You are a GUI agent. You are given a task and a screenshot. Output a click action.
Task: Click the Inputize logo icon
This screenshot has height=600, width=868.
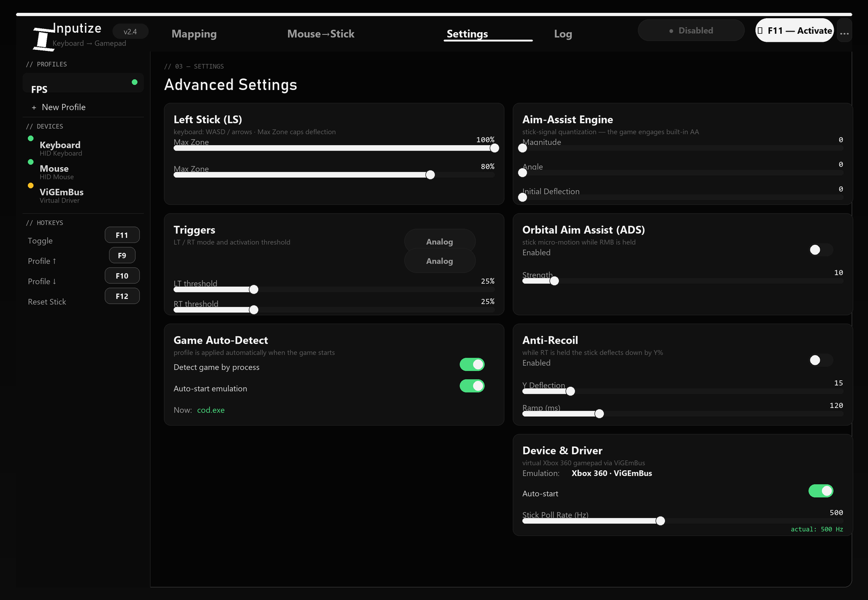point(43,39)
